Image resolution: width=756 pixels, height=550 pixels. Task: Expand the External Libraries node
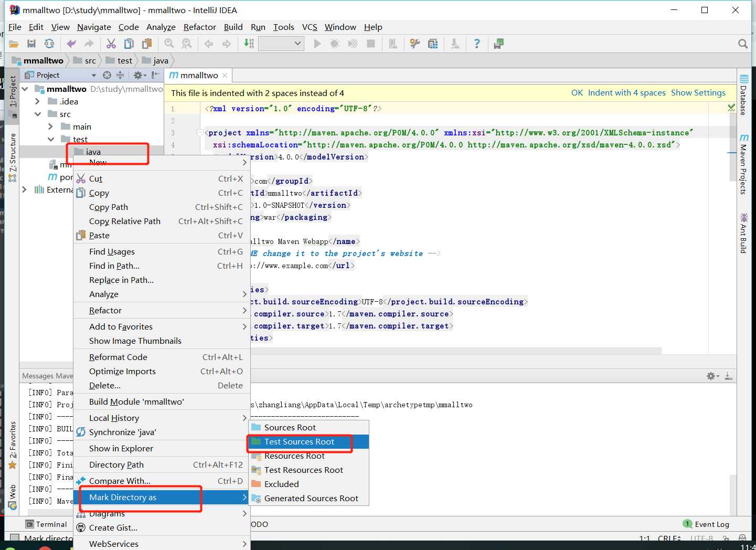pyautogui.click(x=24, y=189)
